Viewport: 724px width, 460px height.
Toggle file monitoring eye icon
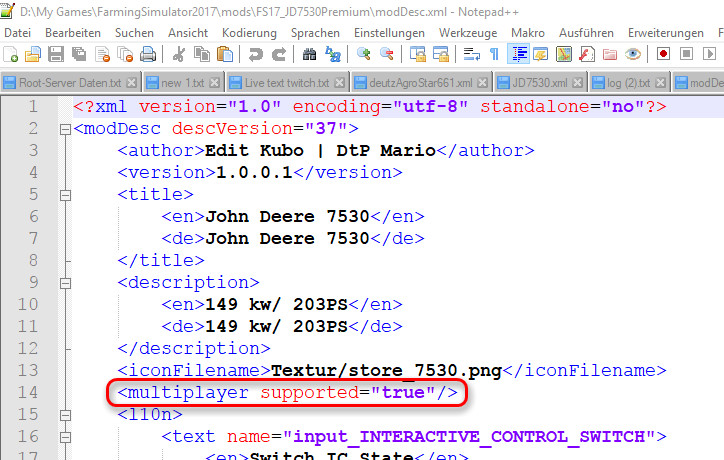point(633,54)
